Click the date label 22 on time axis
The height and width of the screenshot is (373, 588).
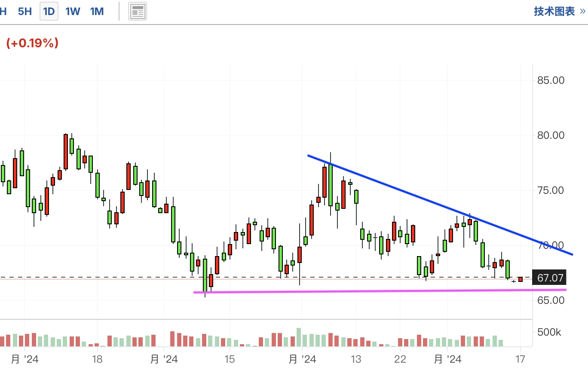click(x=400, y=359)
